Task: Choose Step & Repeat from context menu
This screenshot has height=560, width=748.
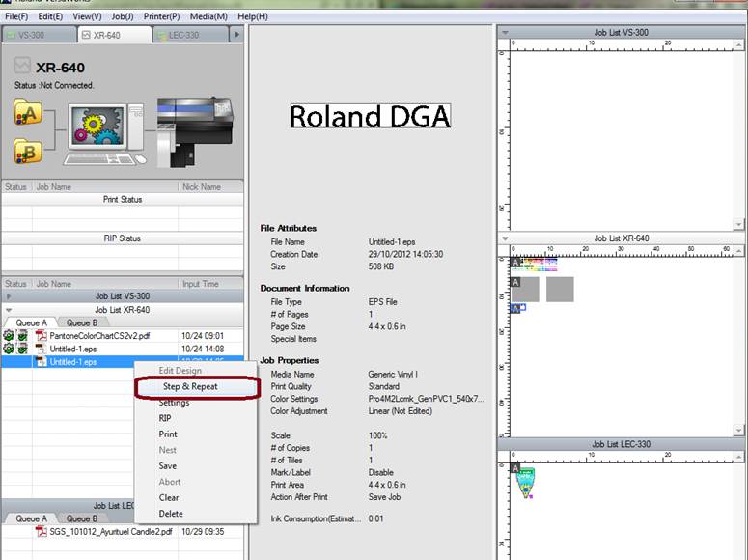Action: pyautogui.click(x=197, y=387)
